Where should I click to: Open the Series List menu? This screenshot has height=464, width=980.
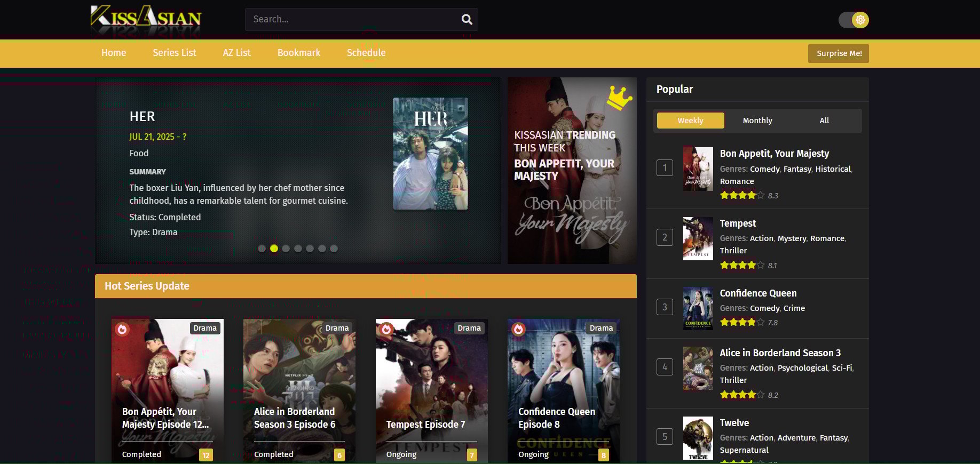pyautogui.click(x=174, y=53)
